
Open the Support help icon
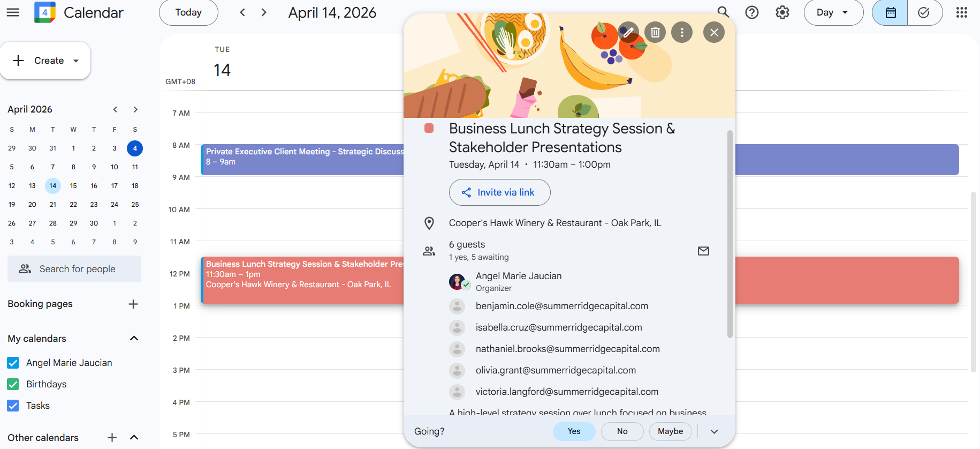click(x=752, y=12)
